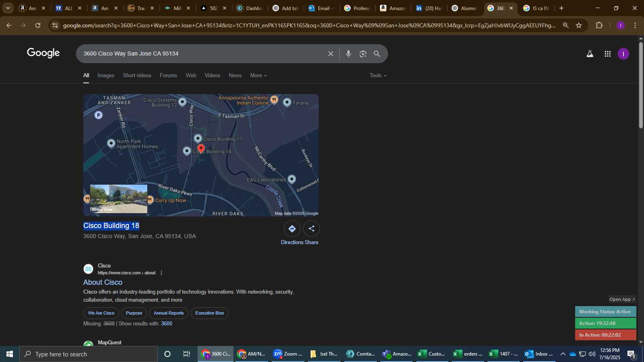
Task: Switch to the News results tab
Action: [x=235, y=75]
